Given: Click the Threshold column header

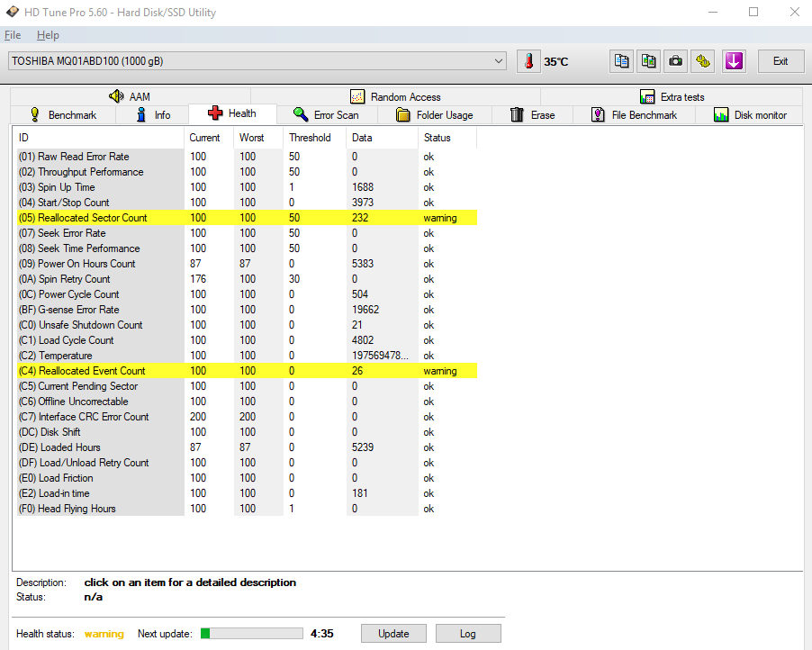Looking at the screenshot, I should click(314, 138).
